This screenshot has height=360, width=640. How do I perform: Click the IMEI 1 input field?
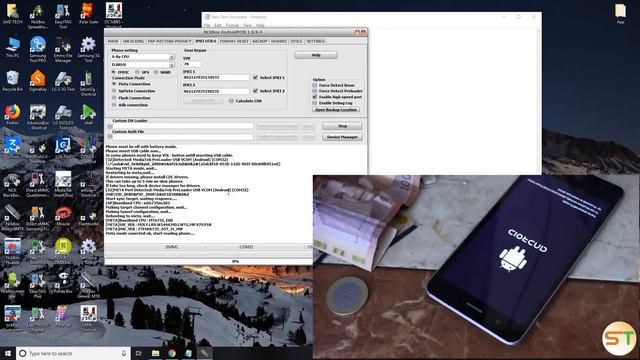216,77
